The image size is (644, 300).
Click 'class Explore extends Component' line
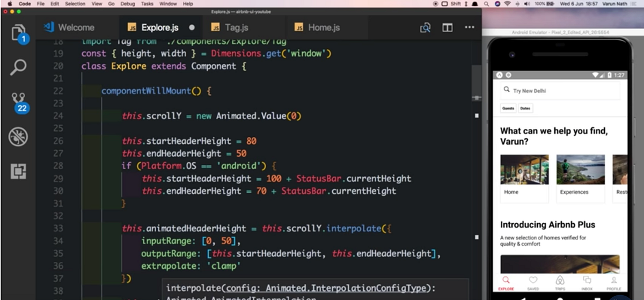pyautogui.click(x=164, y=66)
